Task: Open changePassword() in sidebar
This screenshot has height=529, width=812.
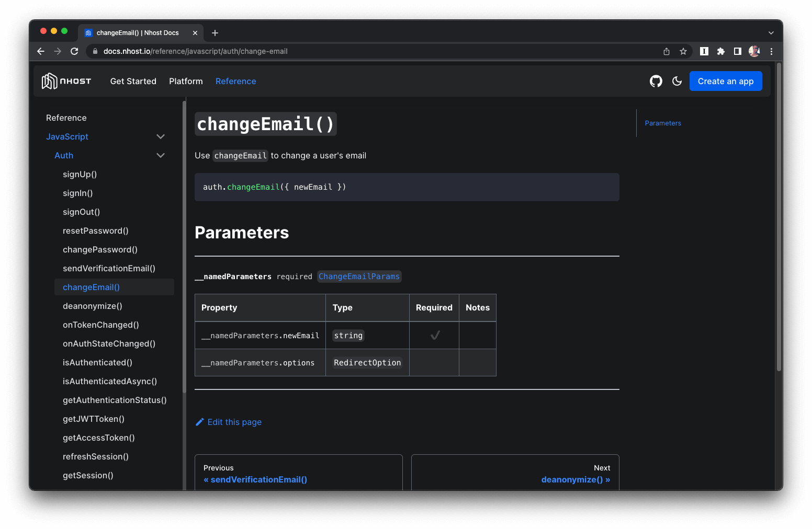Action: pyautogui.click(x=100, y=249)
